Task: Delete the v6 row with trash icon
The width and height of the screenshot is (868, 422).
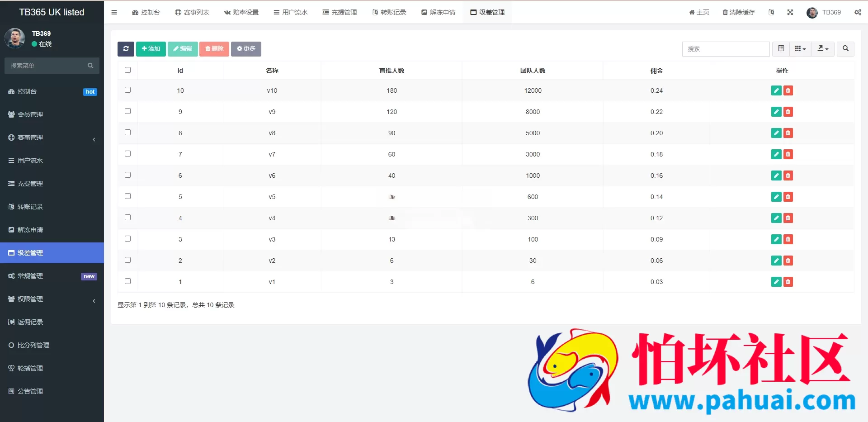Action: 788,175
